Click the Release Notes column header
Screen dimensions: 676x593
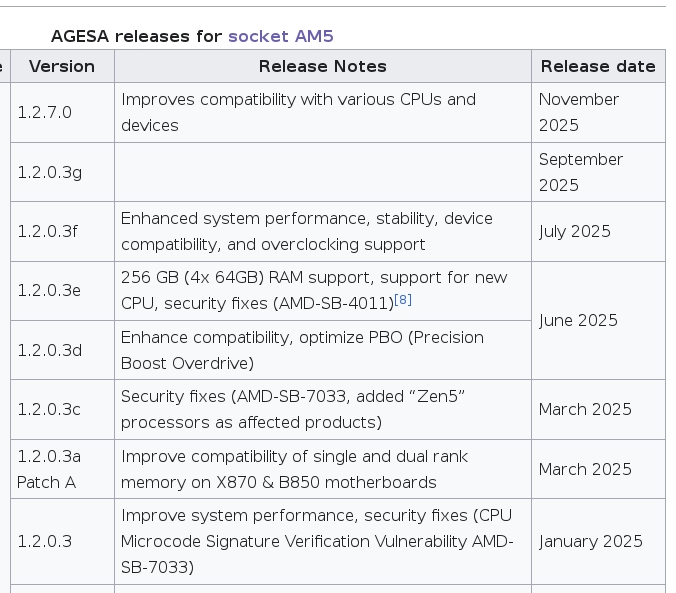(322, 66)
